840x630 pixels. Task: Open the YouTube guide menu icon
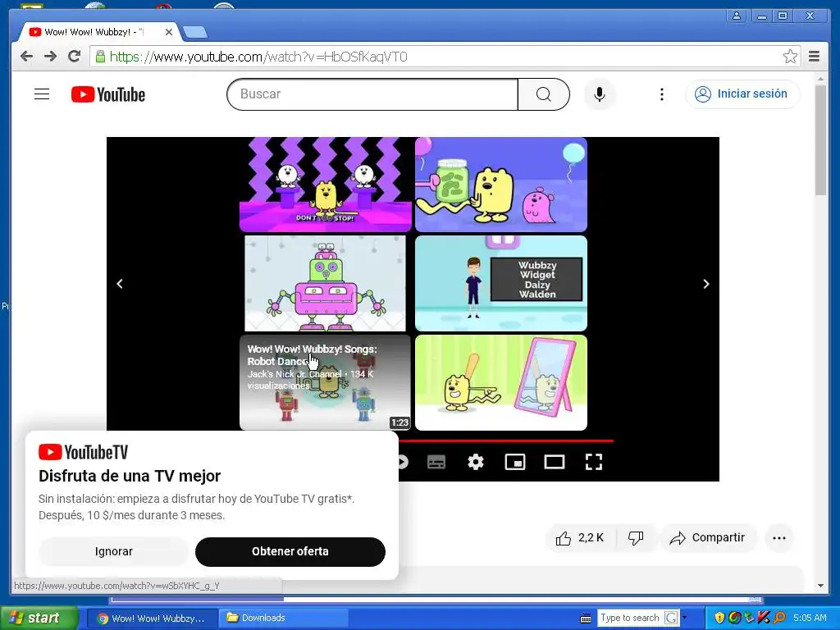pos(42,94)
